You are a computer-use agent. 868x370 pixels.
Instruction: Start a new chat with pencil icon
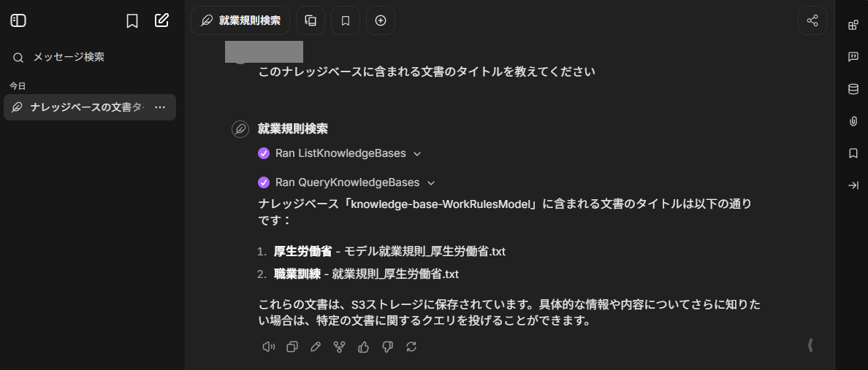161,20
